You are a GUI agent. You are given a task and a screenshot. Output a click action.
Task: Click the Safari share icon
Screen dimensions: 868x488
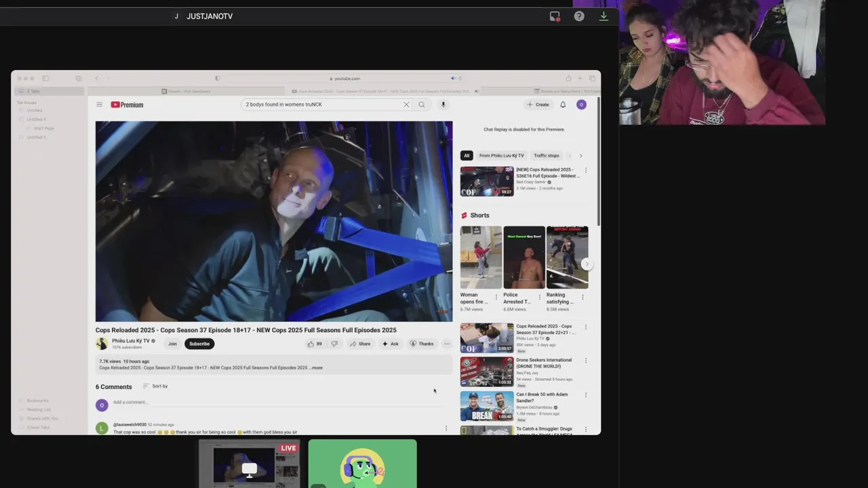click(568, 79)
